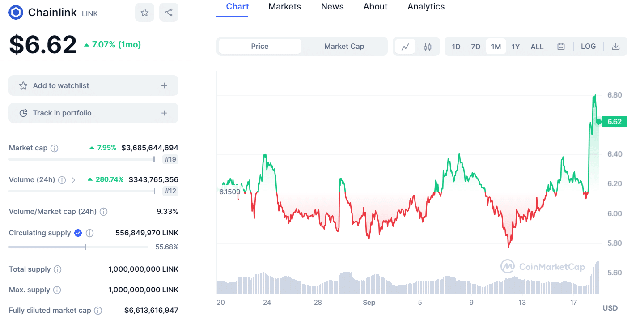Show Volume (24h) info icon
This screenshot has width=644, height=324.
62,180
